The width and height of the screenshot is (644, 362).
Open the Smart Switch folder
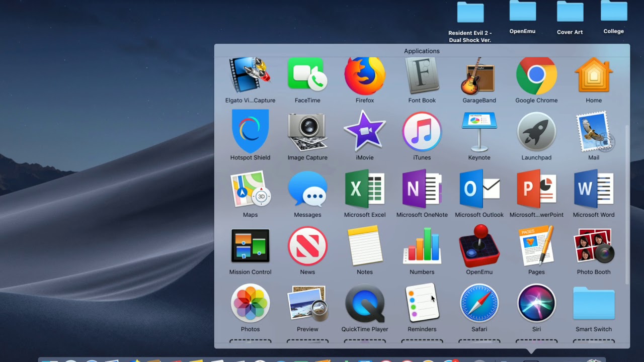(594, 303)
